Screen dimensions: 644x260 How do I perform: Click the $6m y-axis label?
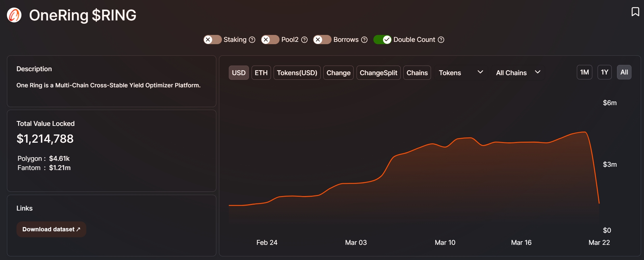click(x=610, y=103)
